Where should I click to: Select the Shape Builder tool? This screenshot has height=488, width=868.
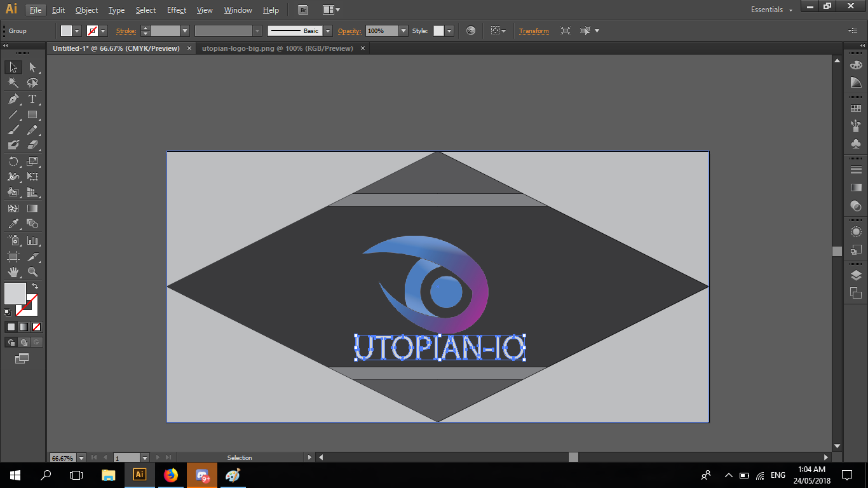(13, 193)
